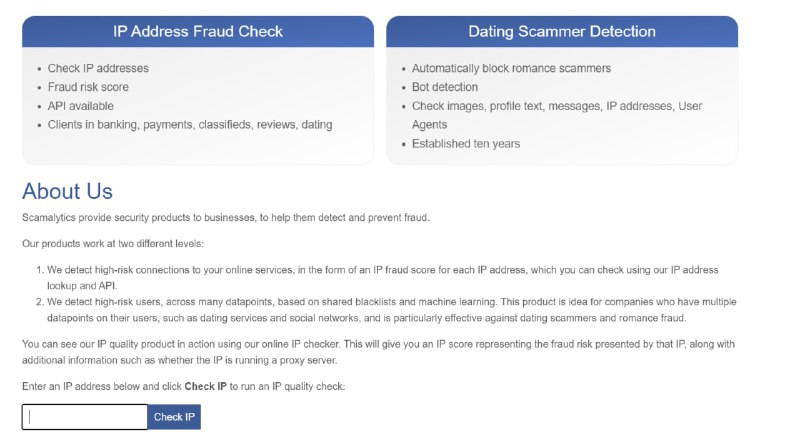Focus the IP address text input field
This screenshot has width=800, height=441.
tap(85, 417)
